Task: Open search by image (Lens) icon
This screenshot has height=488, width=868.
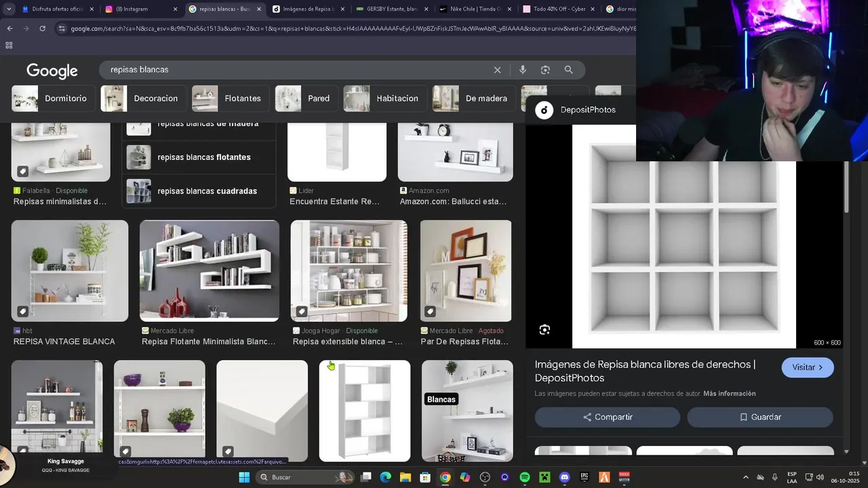Action: (545, 70)
